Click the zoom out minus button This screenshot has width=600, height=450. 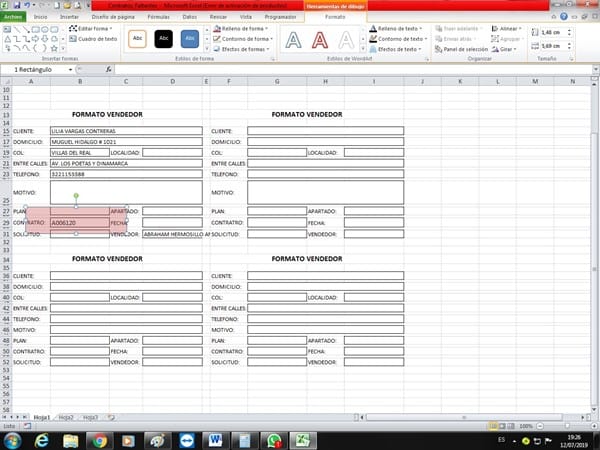[540, 426]
